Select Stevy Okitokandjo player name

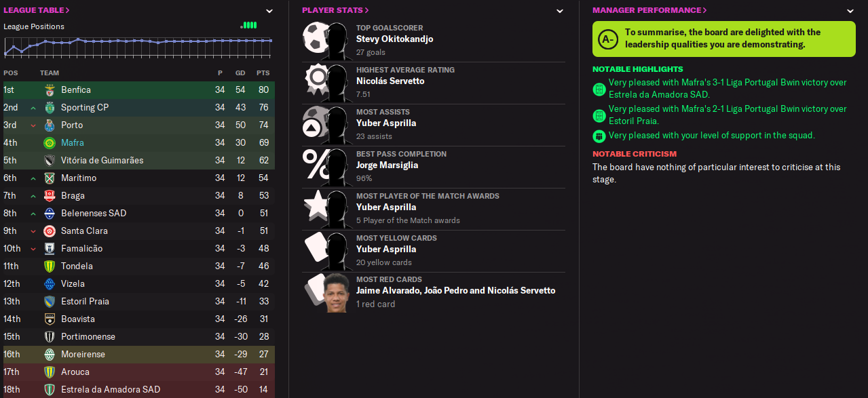point(394,39)
